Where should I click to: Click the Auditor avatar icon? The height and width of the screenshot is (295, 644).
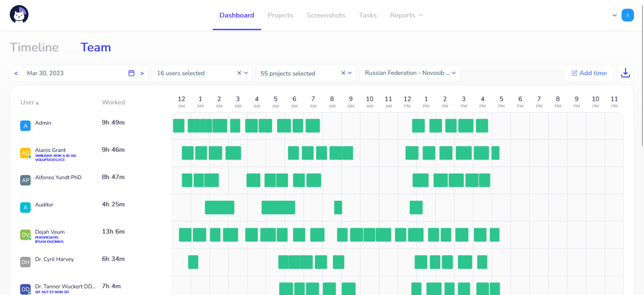point(25,207)
